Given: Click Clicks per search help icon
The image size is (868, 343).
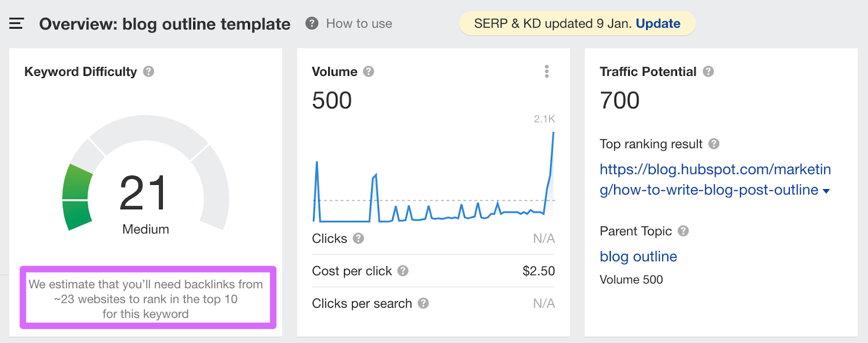Looking at the screenshot, I should coord(424,303).
